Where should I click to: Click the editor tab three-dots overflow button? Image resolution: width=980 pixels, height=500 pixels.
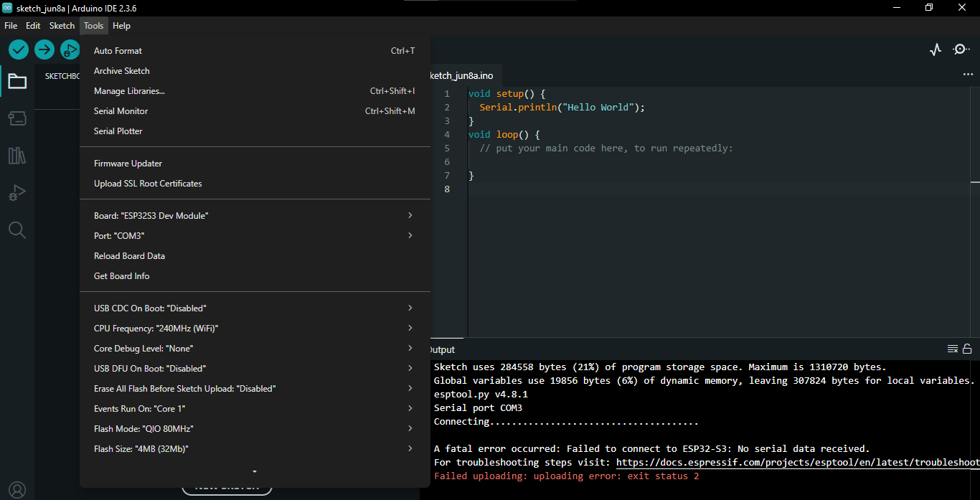click(x=968, y=75)
